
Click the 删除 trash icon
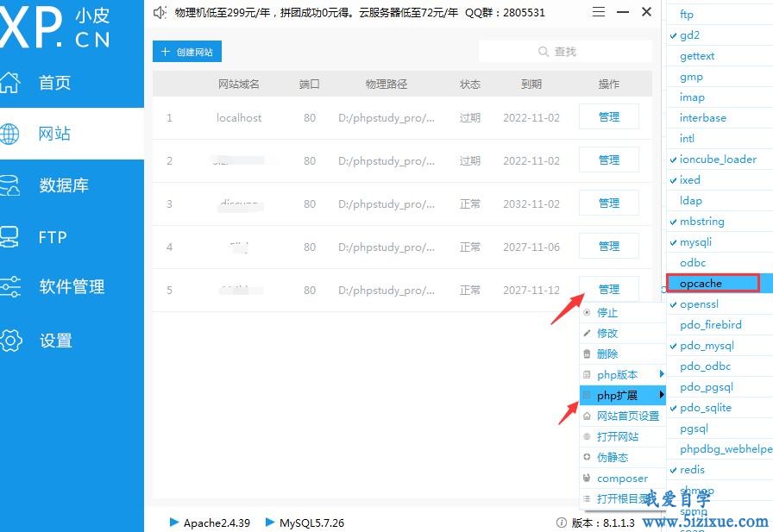[x=587, y=354]
